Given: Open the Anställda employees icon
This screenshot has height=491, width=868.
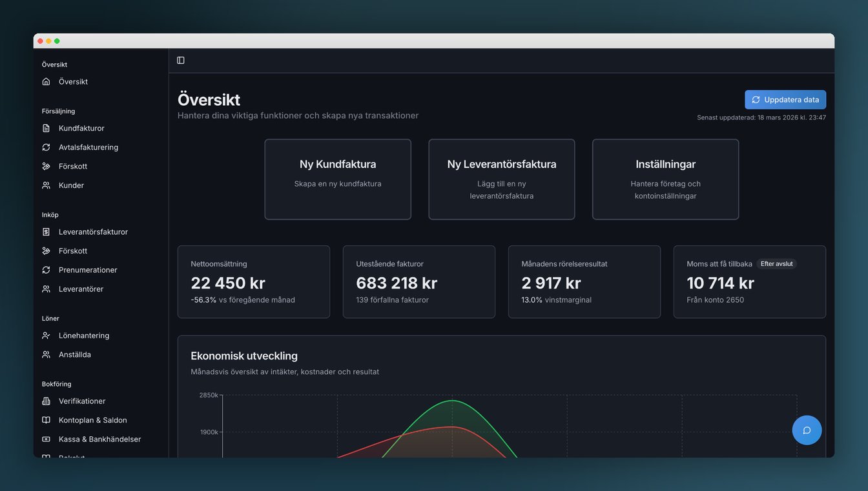Looking at the screenshot, I should click(46, 355).
